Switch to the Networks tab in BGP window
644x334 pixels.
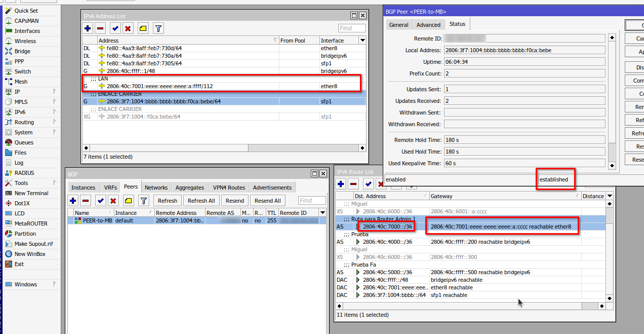point(156,188)
